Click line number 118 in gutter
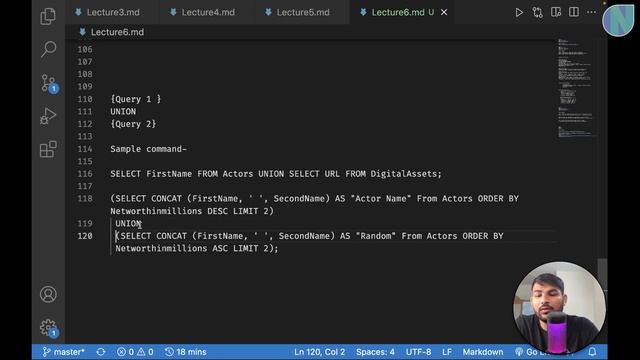Image resolution: width=640 pixels, height=360 pixels. pos(85,199)
